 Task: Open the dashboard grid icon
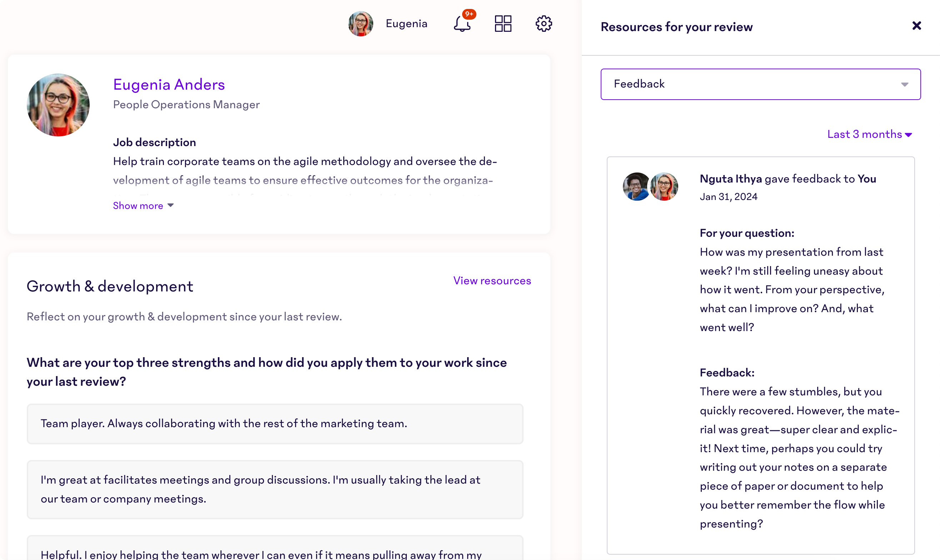[503, 23]
